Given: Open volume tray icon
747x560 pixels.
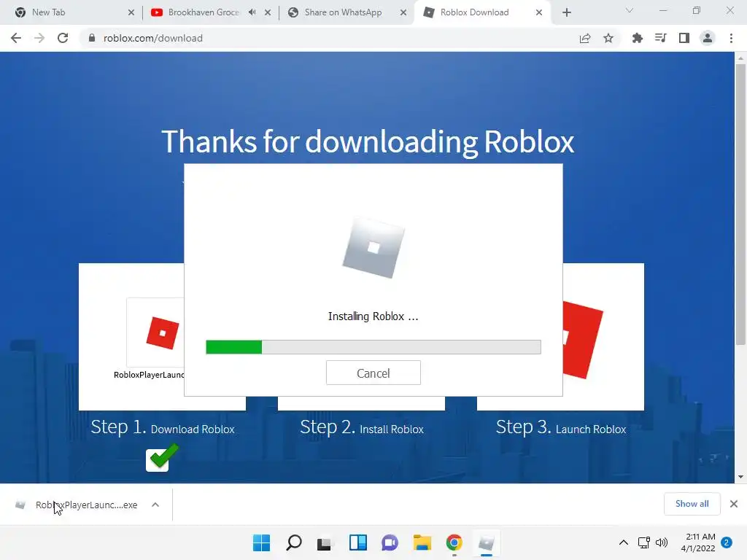Looking at the screenshot, I should pyautogui.click(x=662, y=542).
